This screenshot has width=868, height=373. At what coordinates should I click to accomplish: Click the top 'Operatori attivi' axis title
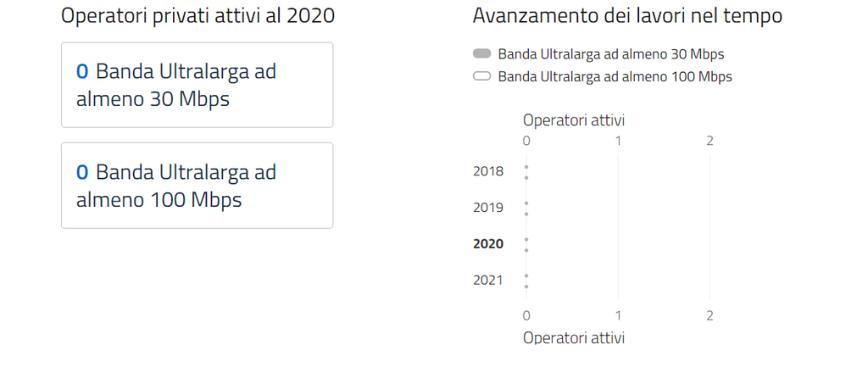[574, 120]
